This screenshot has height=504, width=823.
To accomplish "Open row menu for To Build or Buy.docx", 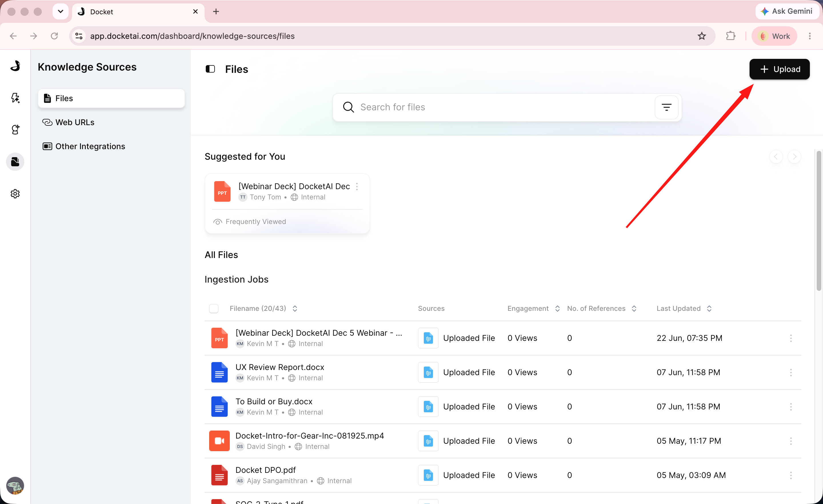I will (791, 407).
